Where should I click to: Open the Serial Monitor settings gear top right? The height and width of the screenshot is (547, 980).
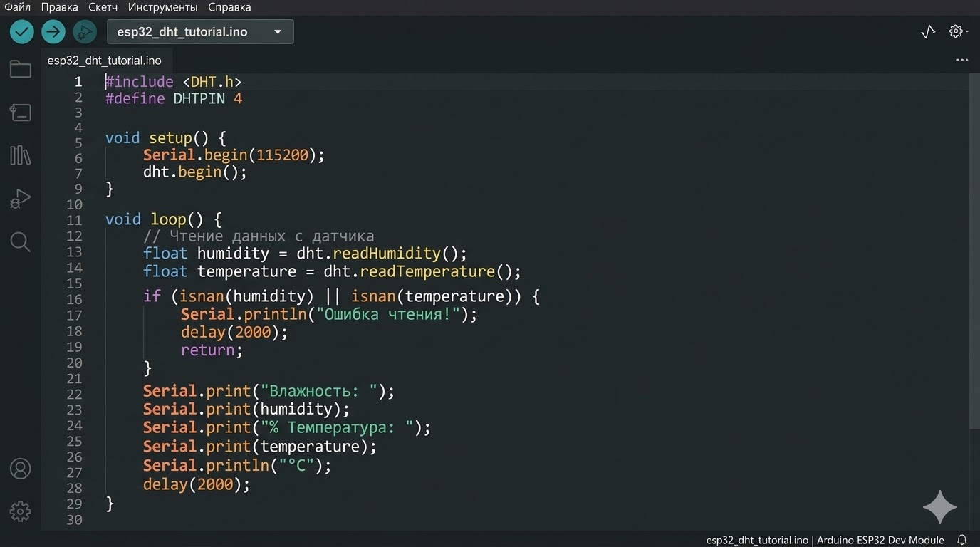point(955,31)
